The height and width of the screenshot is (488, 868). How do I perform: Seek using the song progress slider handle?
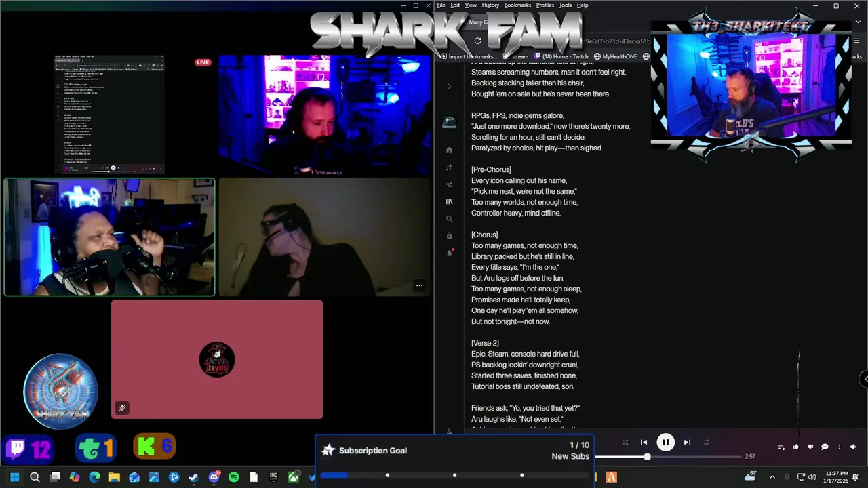[x=647, y=457]
